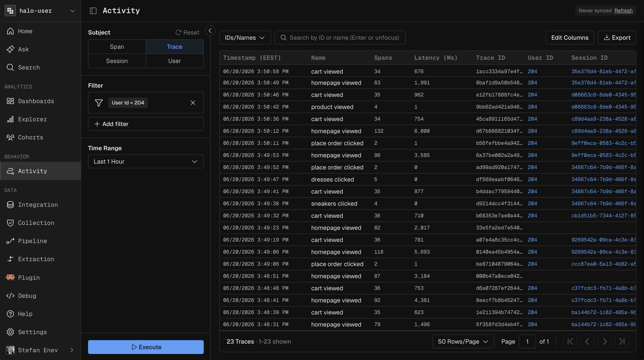
Task: Open the 50 Rows/Page dropdown
Action: click(463, 341)
